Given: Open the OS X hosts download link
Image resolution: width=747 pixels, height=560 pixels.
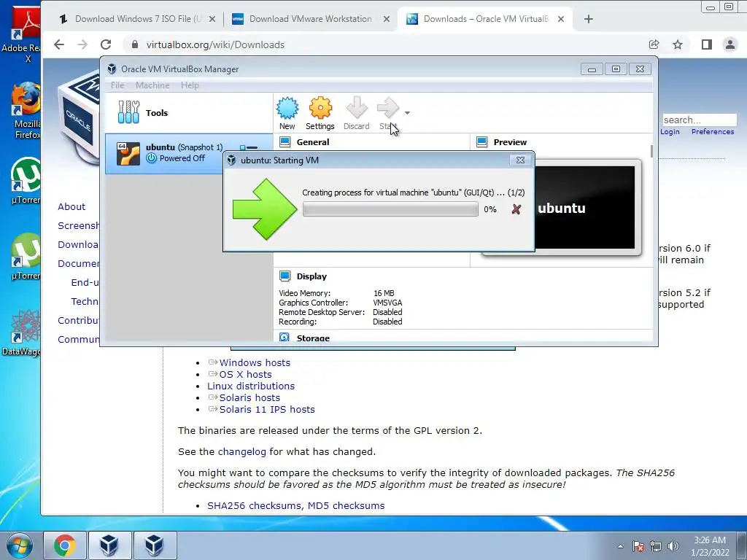Looking at the screenshot, I should click(245, 374).
